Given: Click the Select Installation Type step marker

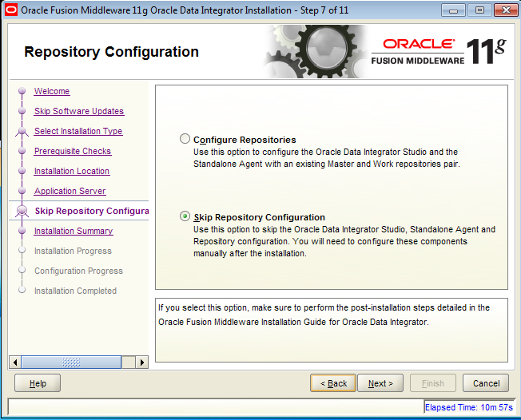Looking at the screenshot, I should [22, 132].
